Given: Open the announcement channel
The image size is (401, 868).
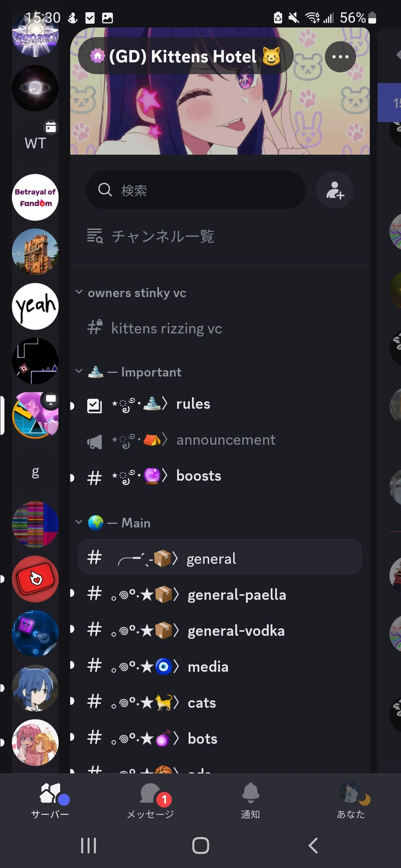Looking at the screenshot, I should pyautogui.click(x=220, y=440).
